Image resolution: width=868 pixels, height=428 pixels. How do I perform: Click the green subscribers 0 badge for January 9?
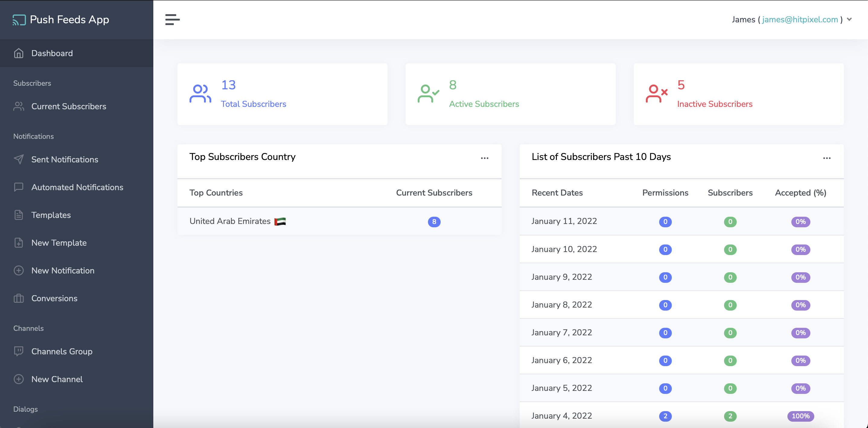click(x=730, y=277)
